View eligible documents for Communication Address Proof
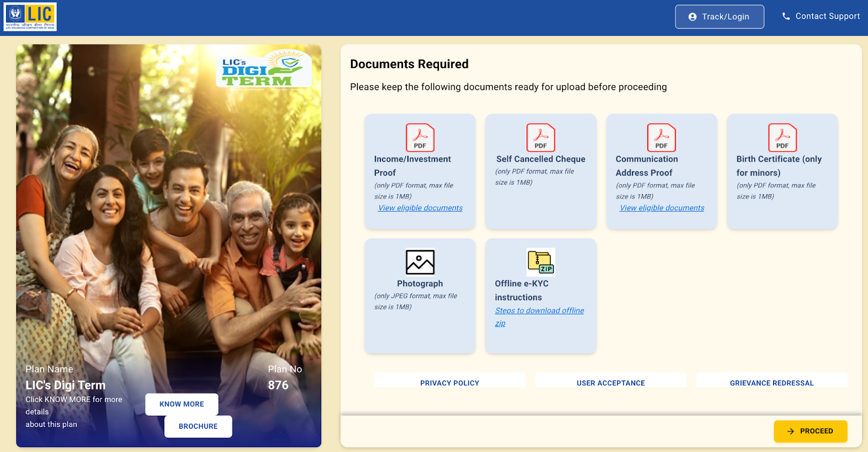This screenshot has width=868, height=452. [662, 208]
